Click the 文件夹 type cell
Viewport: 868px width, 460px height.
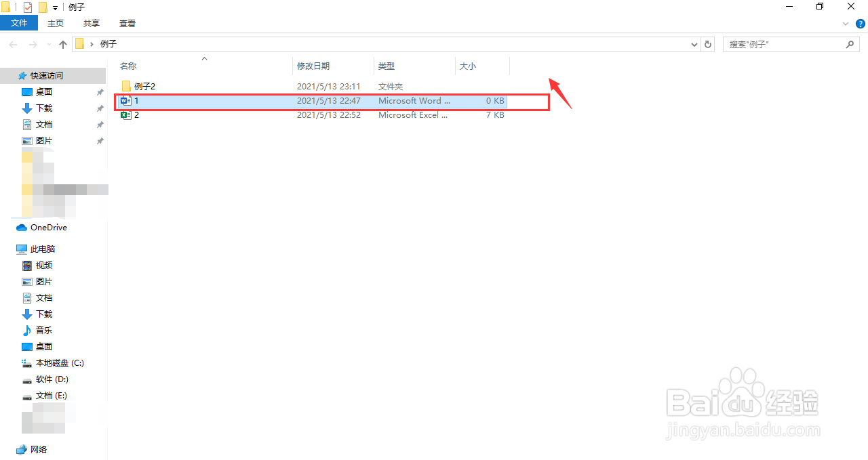391,86
